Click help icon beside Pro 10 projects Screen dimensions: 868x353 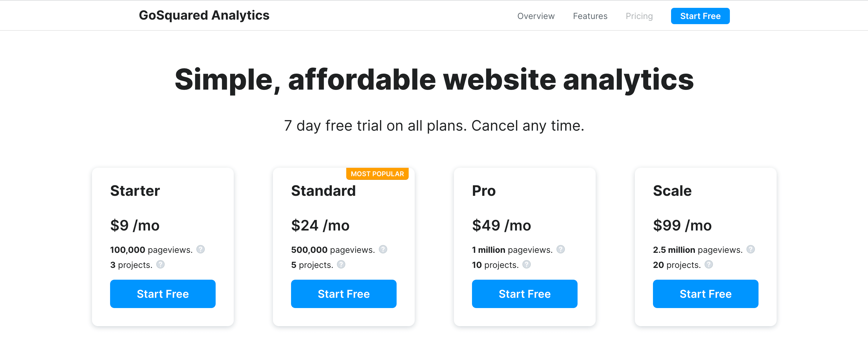[x=526, y=265]
